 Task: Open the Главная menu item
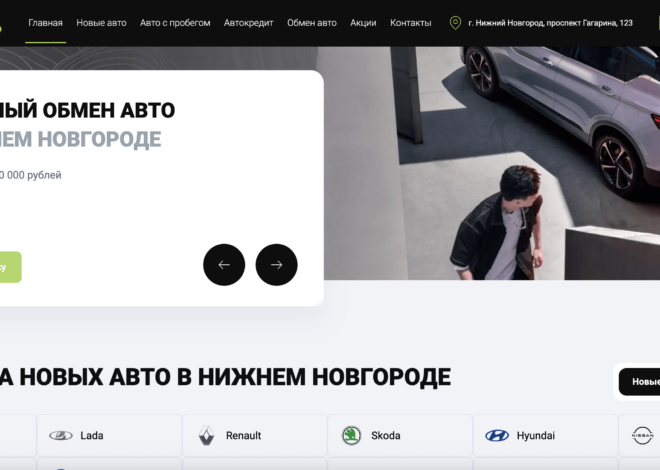[x=45, y=23]
